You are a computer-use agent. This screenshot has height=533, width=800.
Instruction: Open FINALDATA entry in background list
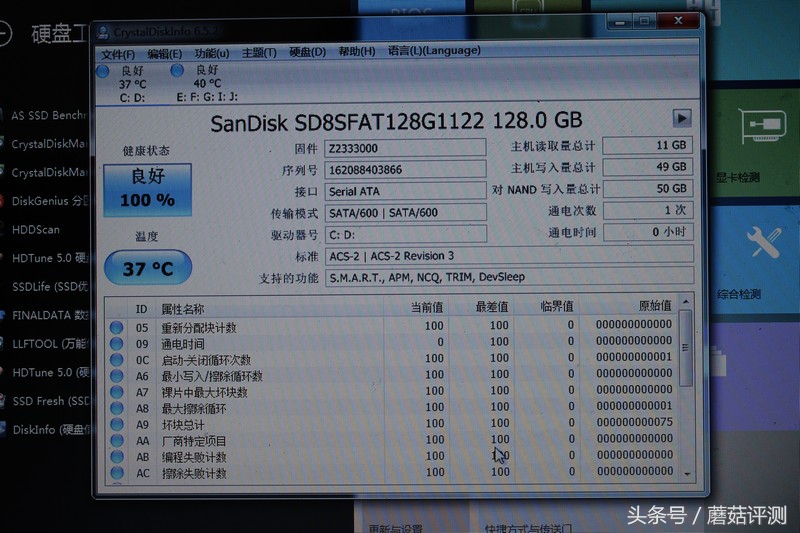50,315
